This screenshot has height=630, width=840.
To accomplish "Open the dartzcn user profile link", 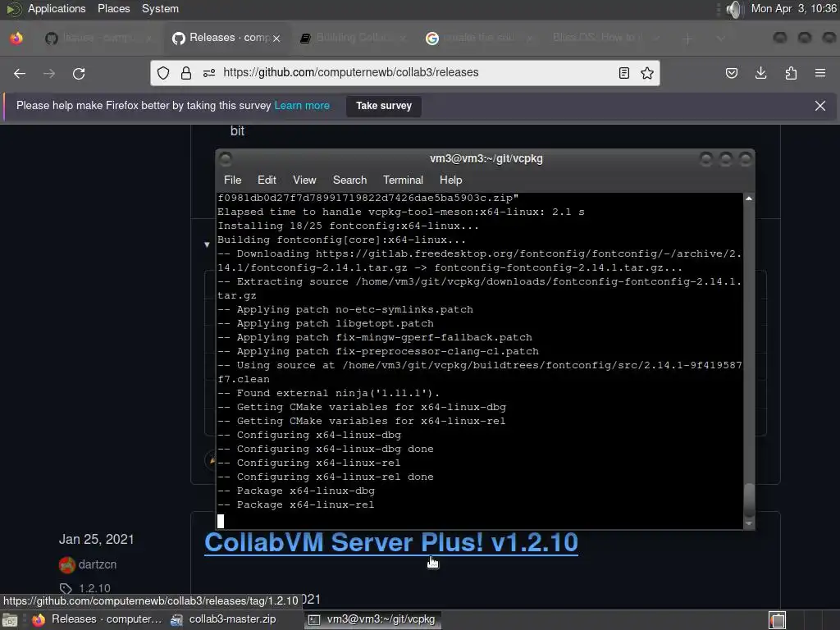I will 98,564.
